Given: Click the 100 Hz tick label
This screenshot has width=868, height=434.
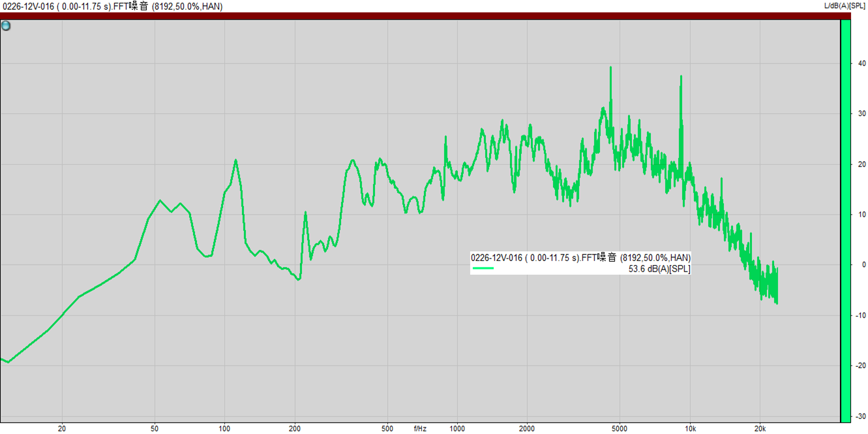Looking at the screenshot, I should pos(224,429).
